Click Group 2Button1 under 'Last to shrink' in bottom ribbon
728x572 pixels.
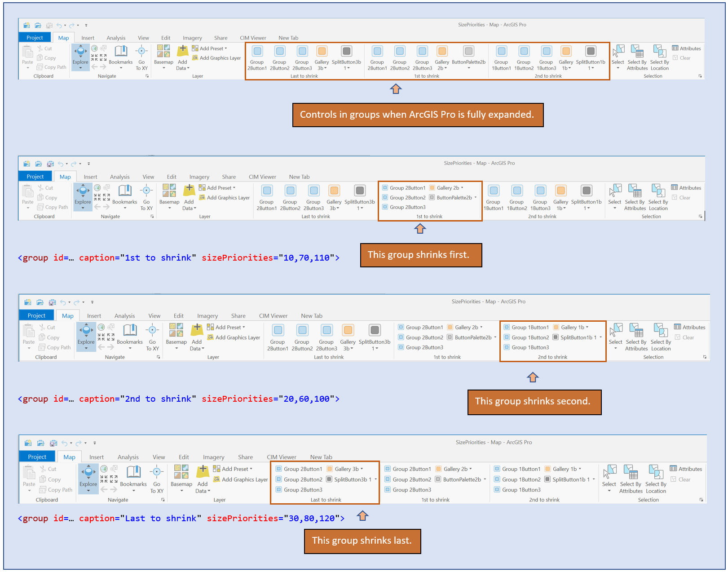[x=302, y=469]
